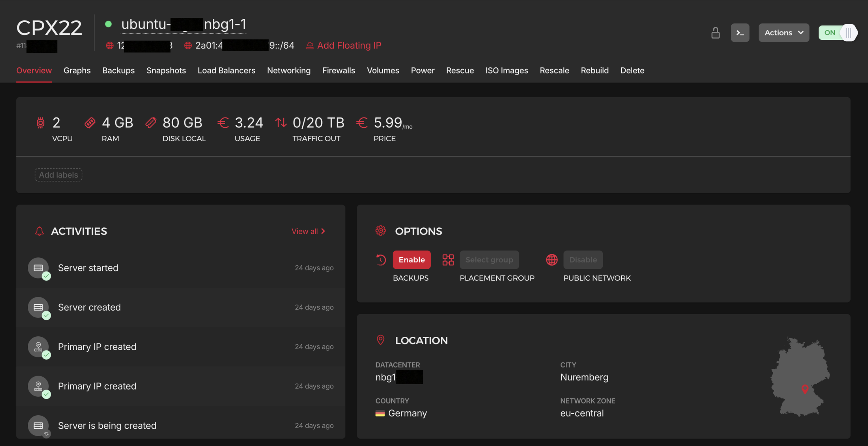Open the Actions dropdown
Screen dimensions: 868x446
coord(784,32)
